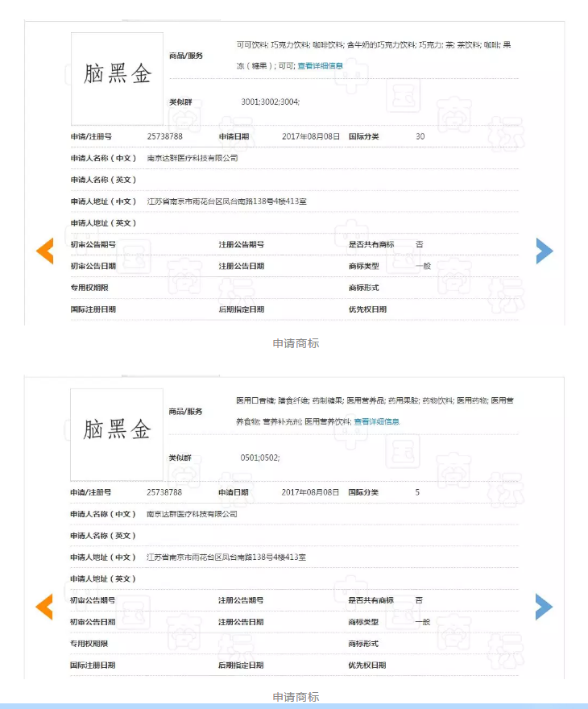Click the 商品/服务 label in the class 30 record
Screen dimensions: 588x709
point(186,56)
